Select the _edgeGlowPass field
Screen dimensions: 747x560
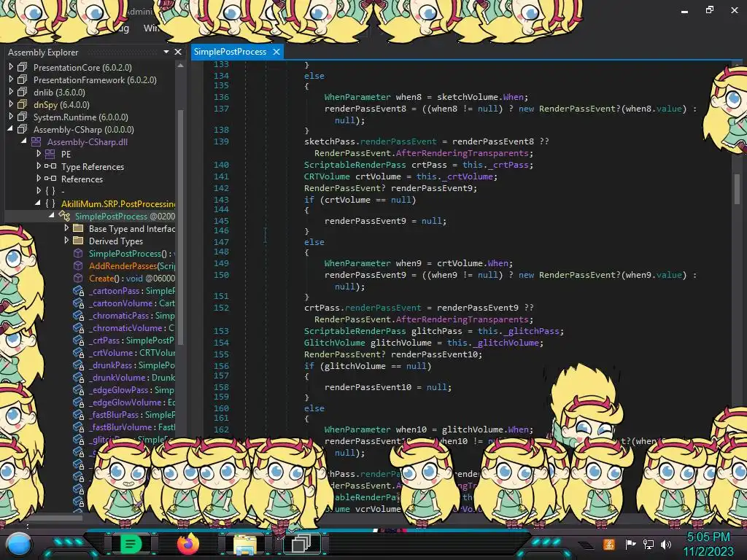(132, 389)
